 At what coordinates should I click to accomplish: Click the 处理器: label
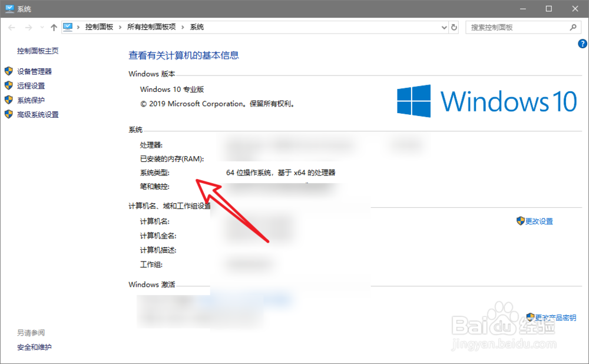click(x=151, y=145)
